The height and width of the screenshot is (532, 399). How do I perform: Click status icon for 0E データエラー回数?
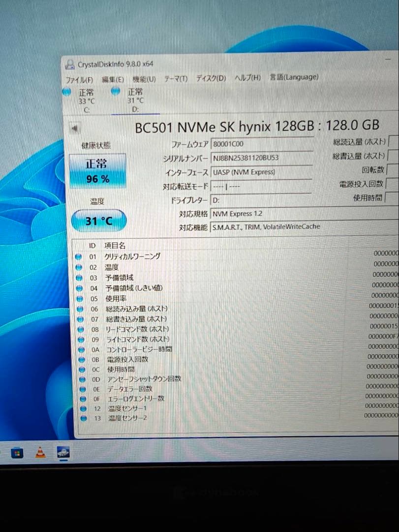coord(83,389)
